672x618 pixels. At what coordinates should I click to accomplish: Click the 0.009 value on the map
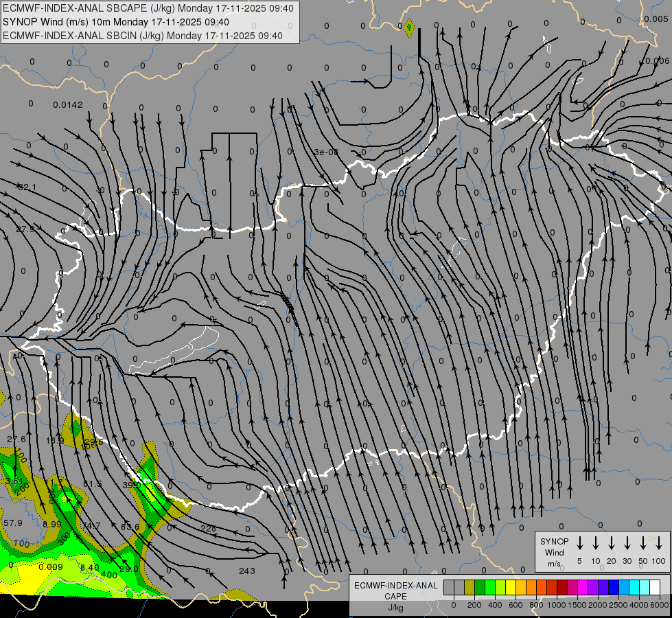pos(51,567)
